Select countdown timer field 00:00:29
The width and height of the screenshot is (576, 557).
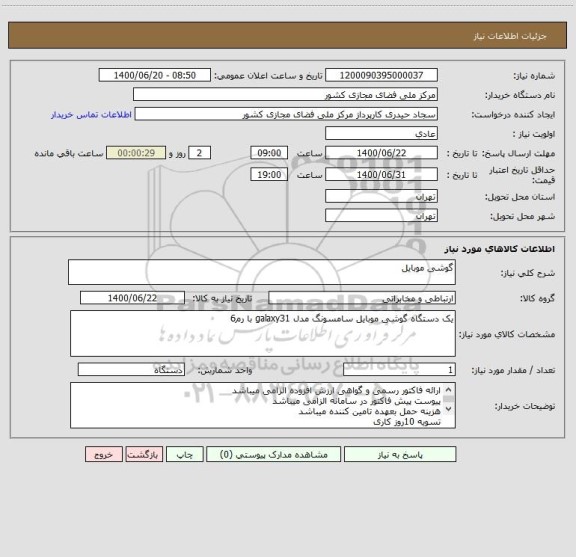pos(136,153)
